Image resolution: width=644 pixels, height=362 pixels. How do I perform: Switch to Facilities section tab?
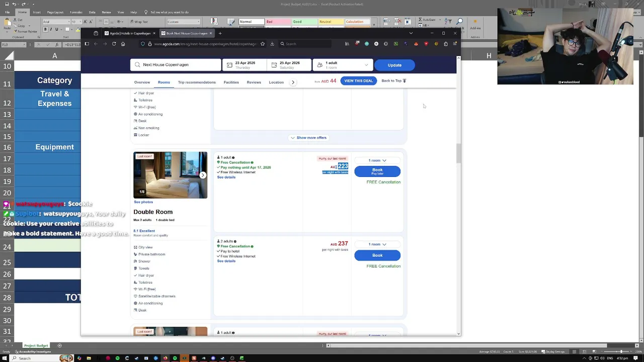click(x=231, y=82)
